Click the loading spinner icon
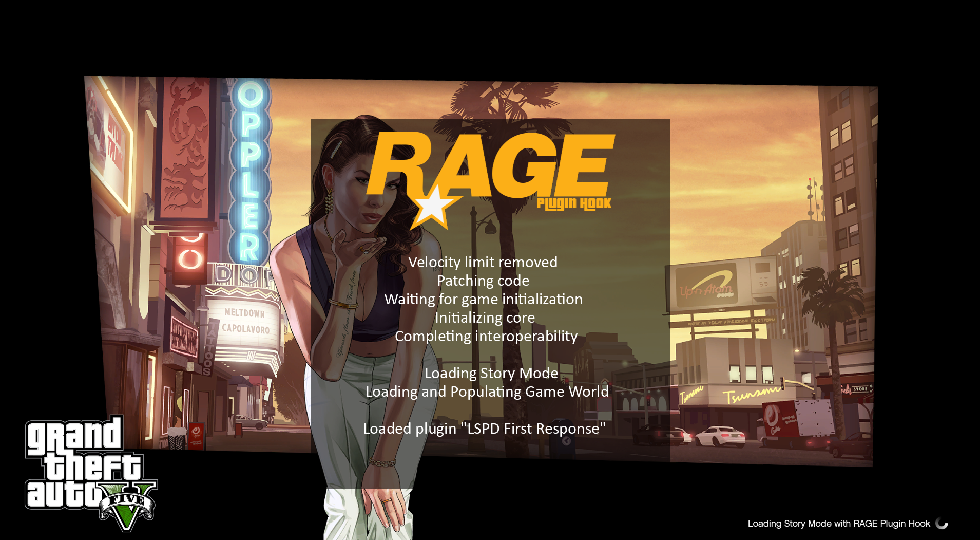The height and width of the screenshot is (540, 980). 942,524
